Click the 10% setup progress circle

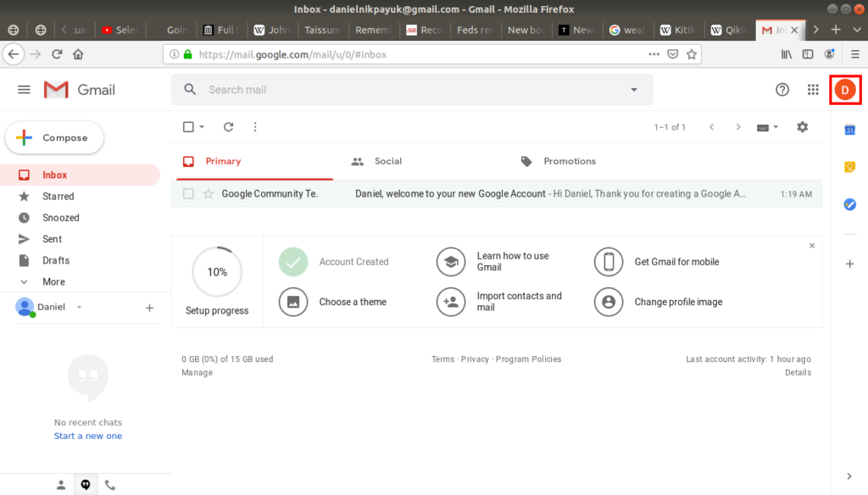point(217,272)
